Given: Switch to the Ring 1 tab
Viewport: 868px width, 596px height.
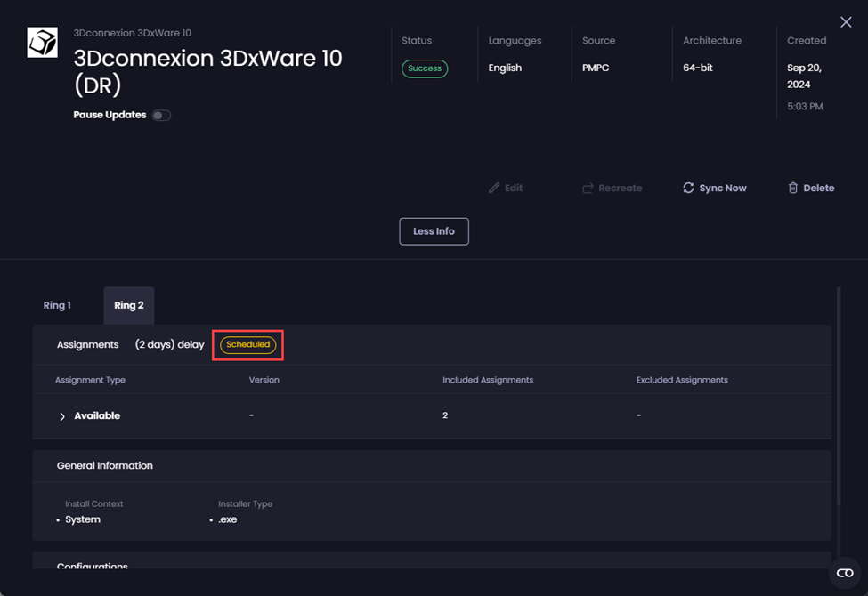Looking at the screenshot, I should (57, 306).
